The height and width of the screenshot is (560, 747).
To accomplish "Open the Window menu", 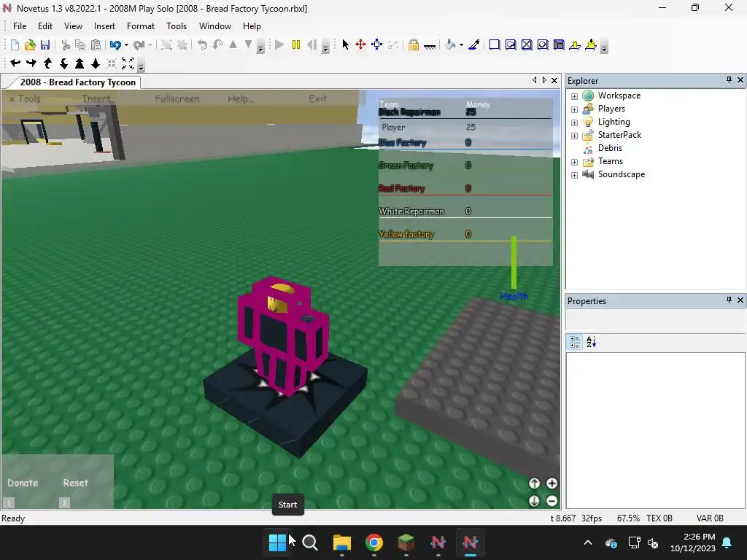I will point(215,26).
